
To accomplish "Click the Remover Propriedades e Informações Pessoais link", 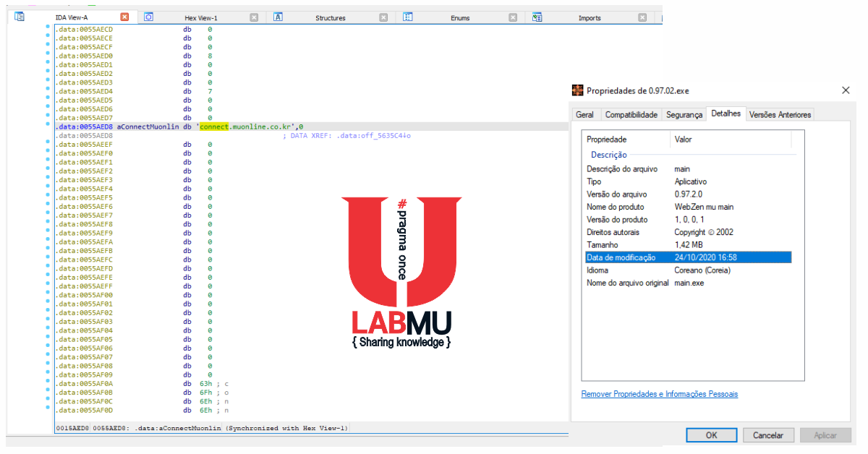I will [659, 393].
